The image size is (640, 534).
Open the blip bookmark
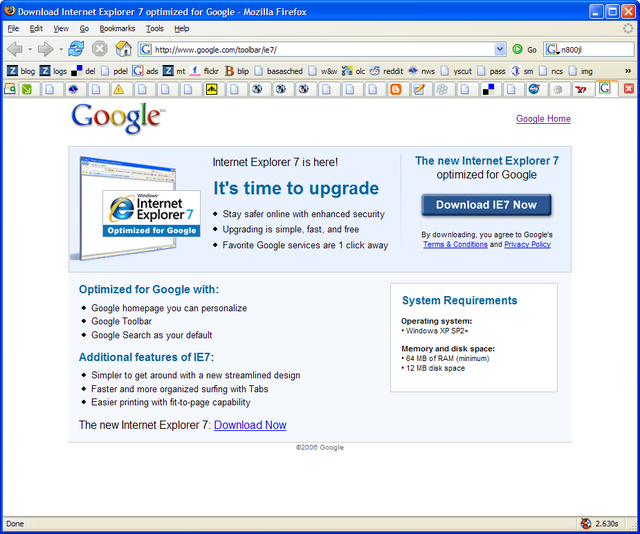(x=237, y=71)
